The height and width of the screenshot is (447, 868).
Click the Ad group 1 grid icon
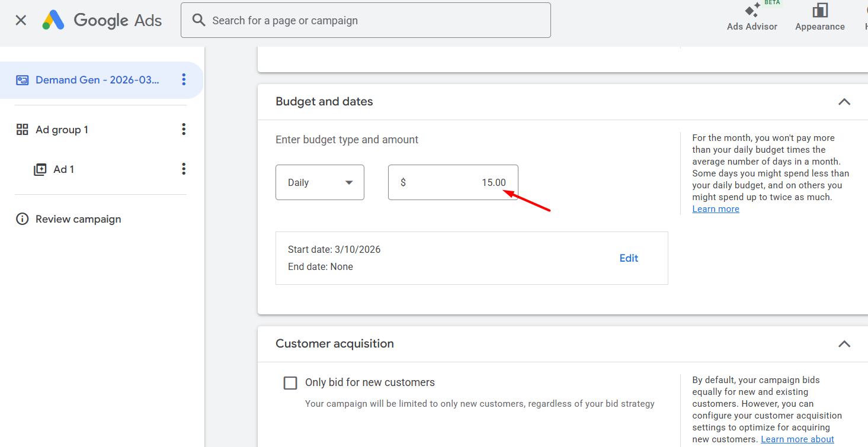[23, 130]
